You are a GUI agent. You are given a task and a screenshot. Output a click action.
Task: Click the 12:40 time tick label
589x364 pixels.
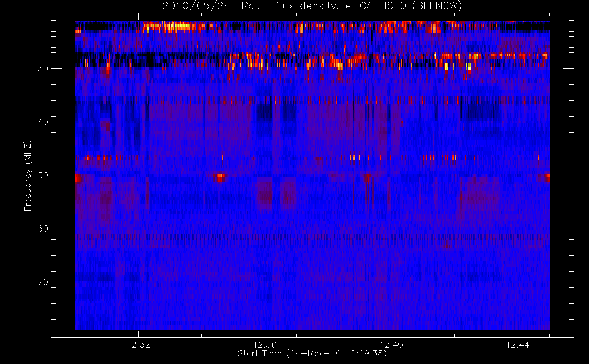point(391,345)
